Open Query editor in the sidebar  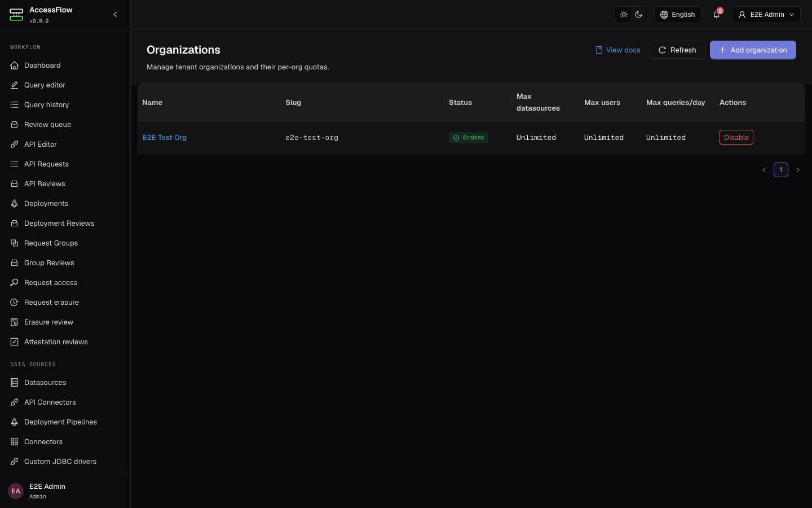click(65, 85)
